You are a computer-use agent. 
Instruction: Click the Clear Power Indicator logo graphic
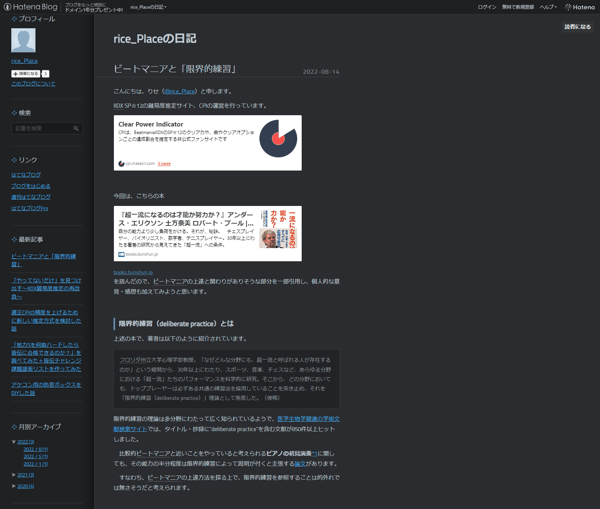click(x=278, y=139)
